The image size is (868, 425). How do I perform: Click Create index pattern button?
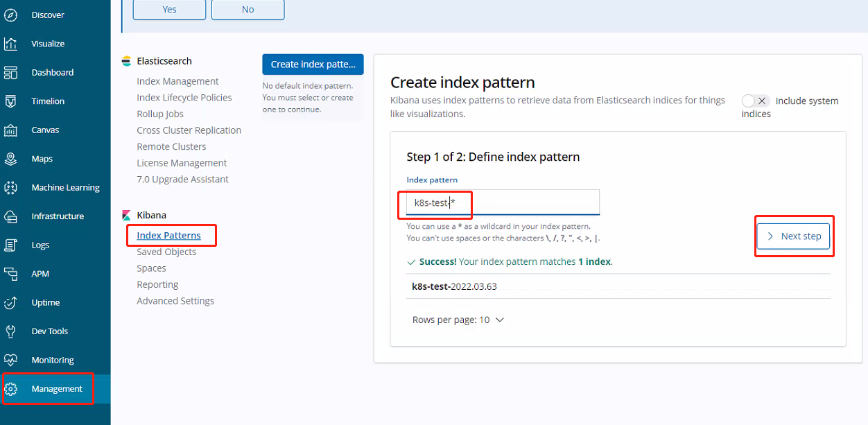point(313,64)
